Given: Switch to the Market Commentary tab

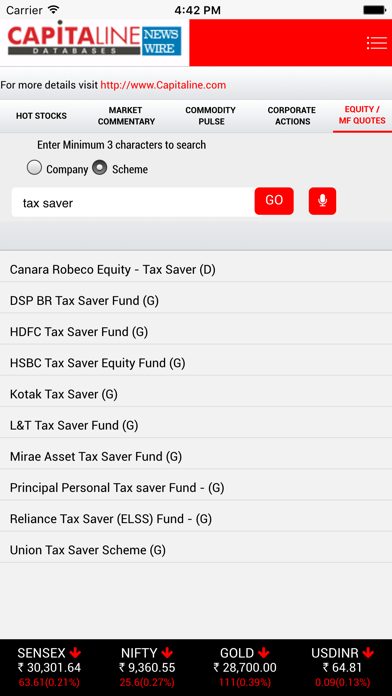Looking at the screenshot, I should coord(126,116).
